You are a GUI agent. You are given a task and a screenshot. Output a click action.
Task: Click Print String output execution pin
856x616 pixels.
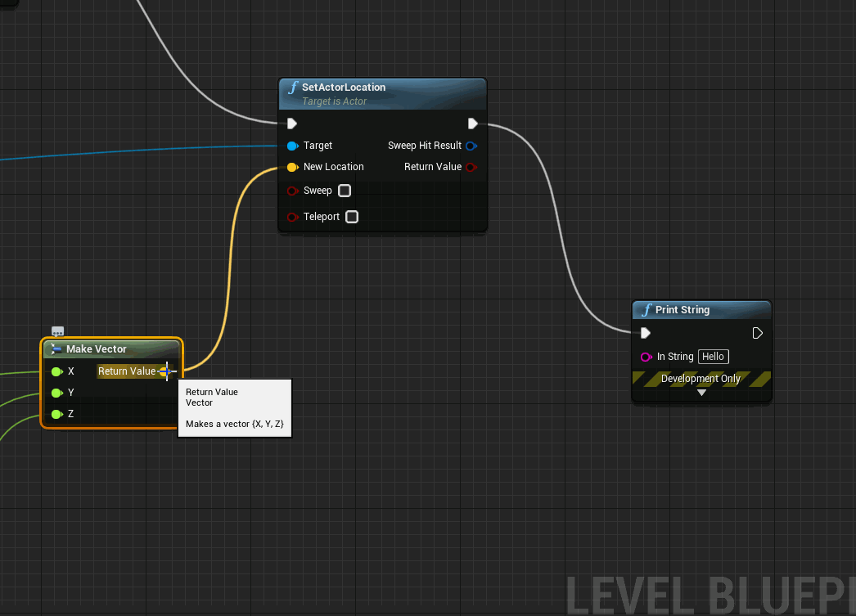(757, 333)
